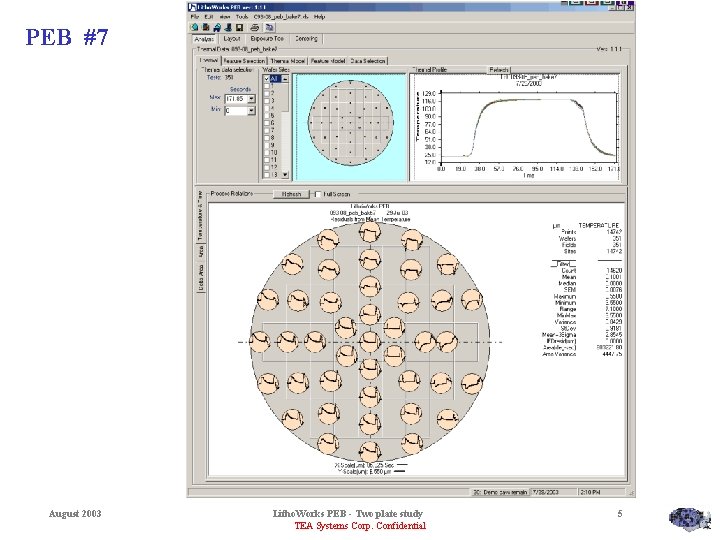
Task: Open the Help menu
Action: click(x=320, y=17)
